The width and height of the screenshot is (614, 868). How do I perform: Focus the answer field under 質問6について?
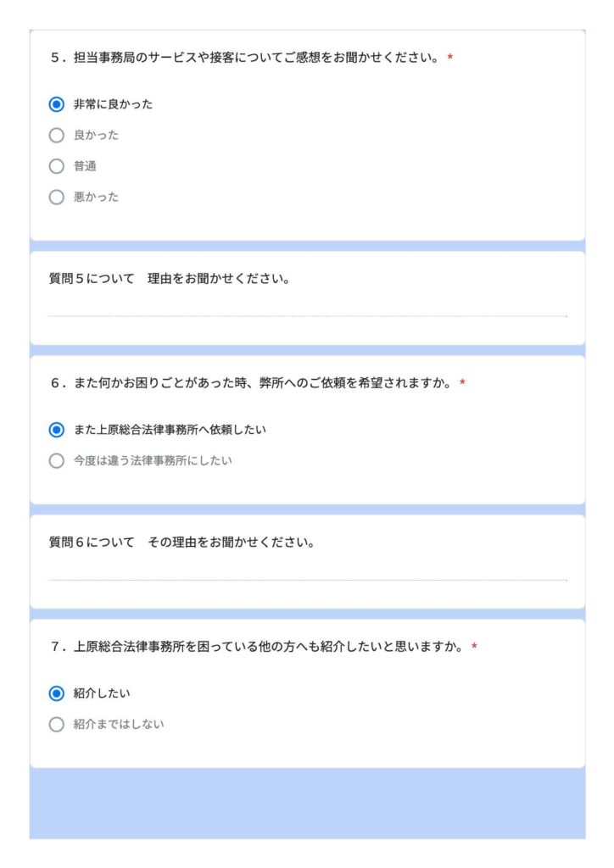point(307,572)
